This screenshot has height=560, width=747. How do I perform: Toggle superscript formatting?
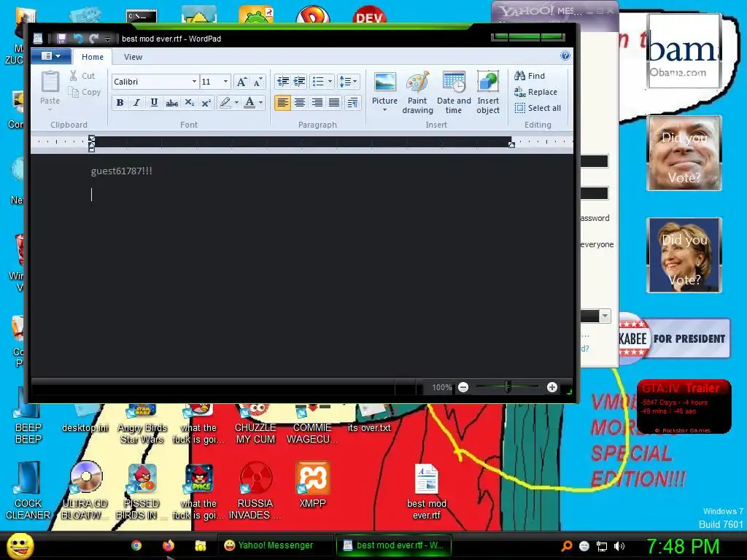(206, 102)
